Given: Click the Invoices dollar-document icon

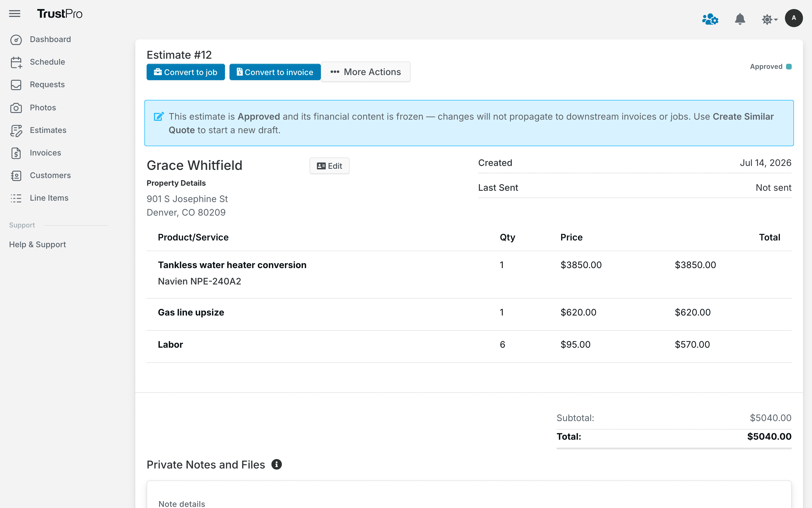Looking at the screenshot, I should [x=16, y=153].
